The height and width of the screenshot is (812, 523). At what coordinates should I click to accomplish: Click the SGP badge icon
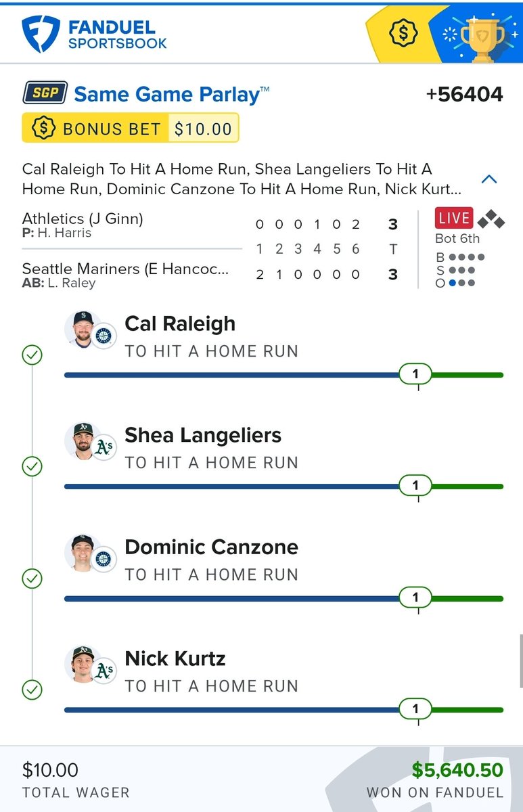tap(45, 93)
